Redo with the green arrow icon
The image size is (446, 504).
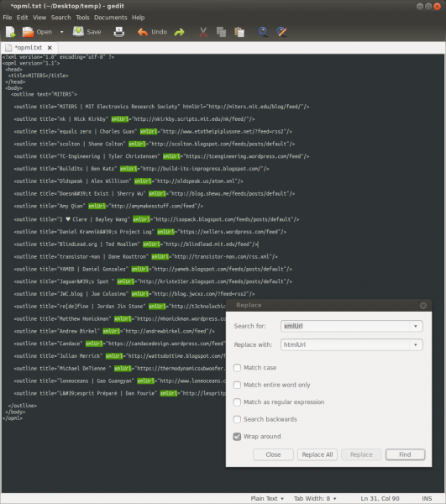point(179,32)
